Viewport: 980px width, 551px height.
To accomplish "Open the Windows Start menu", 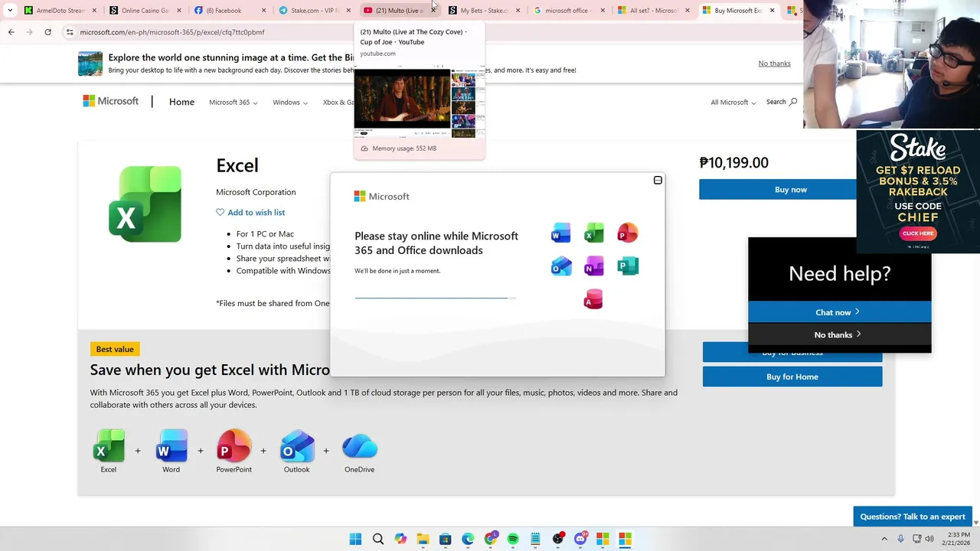I will (355, 539).
